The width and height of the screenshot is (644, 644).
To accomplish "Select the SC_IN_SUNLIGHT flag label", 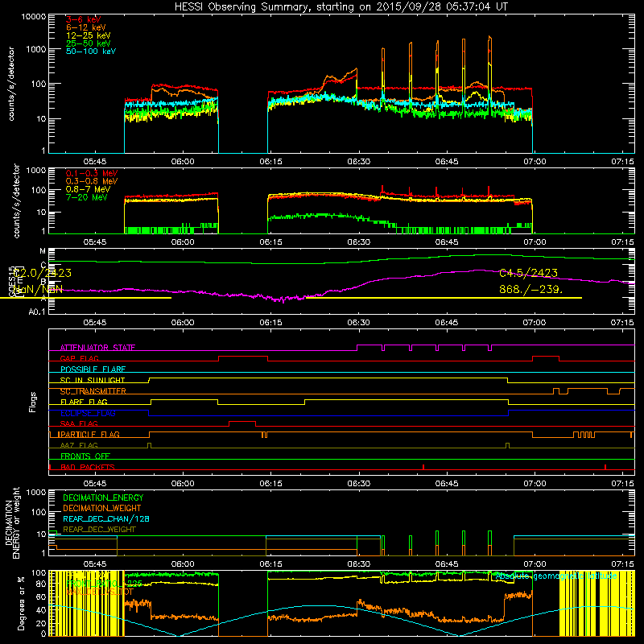I will click(93, 380).
